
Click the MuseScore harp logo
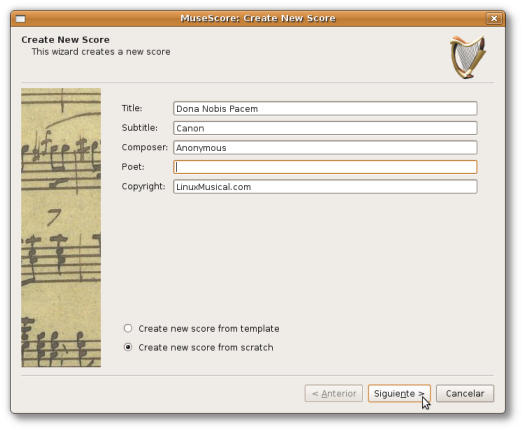pyautogui.click(x=468, y=57)
